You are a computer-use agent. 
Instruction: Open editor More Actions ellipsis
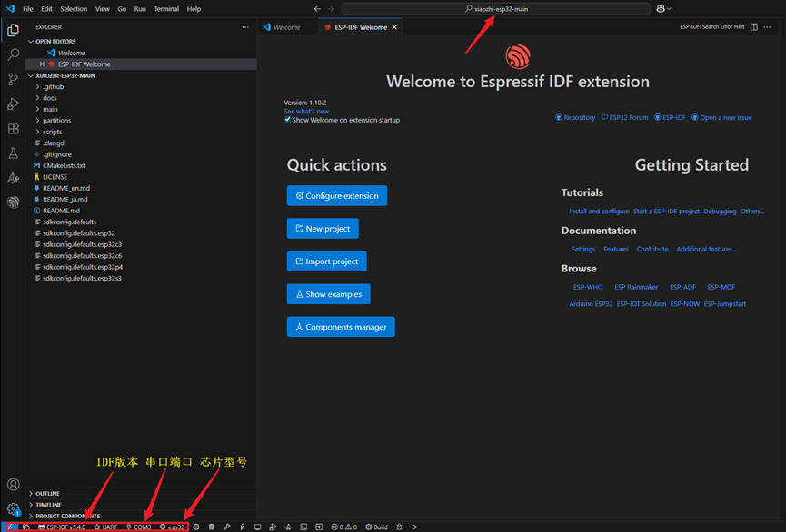(767, 27)
